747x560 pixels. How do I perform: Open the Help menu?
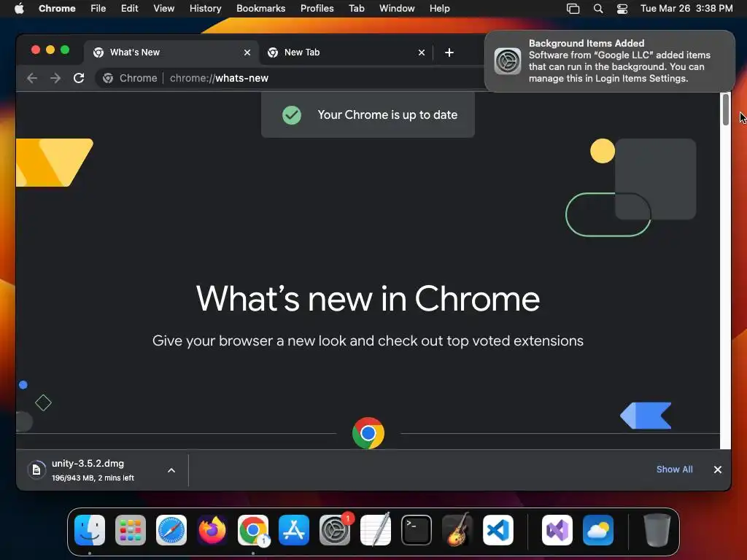[439, 9]
